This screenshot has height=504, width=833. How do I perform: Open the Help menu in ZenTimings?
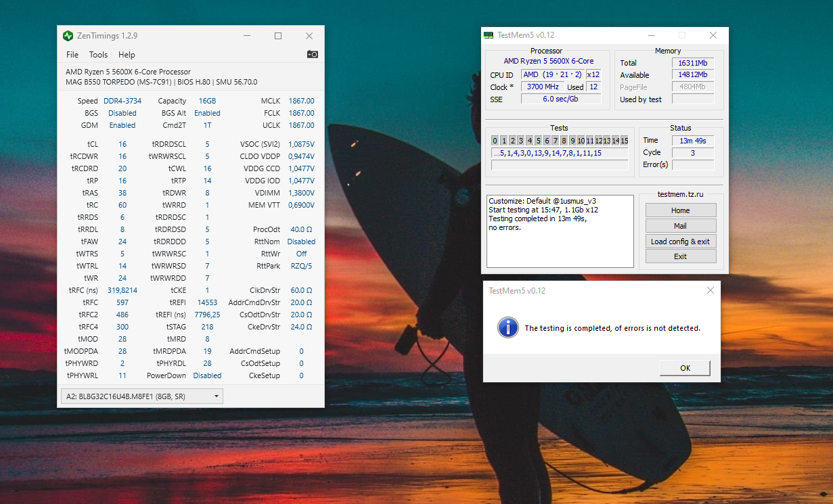[127, 55]
